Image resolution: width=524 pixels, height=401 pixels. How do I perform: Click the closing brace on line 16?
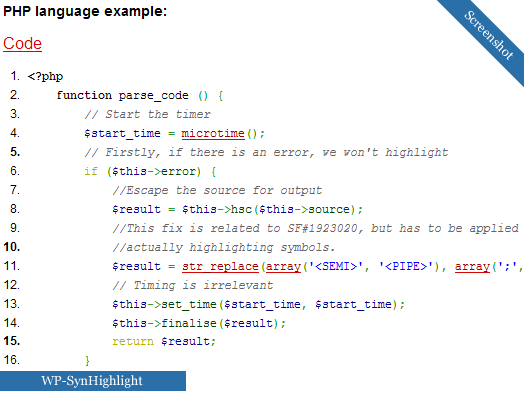[87, 361]
